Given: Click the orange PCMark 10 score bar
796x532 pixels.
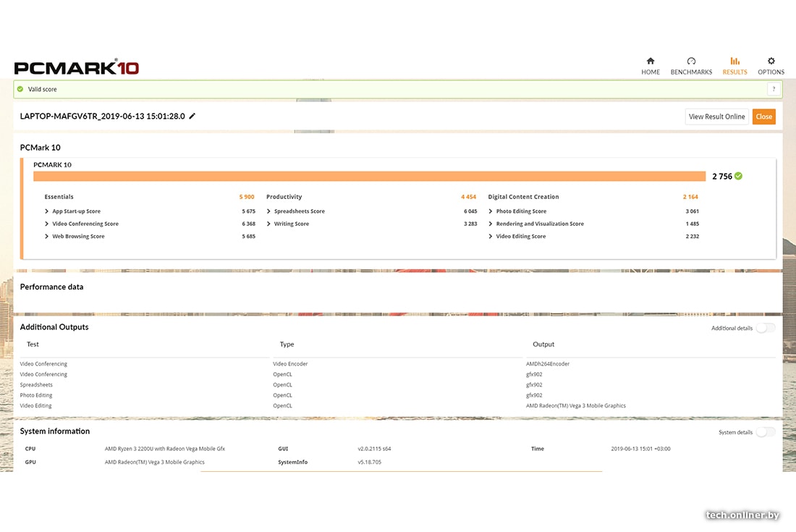Looking at the screenshot, I should pyautogui.click(x=369, y=176).
